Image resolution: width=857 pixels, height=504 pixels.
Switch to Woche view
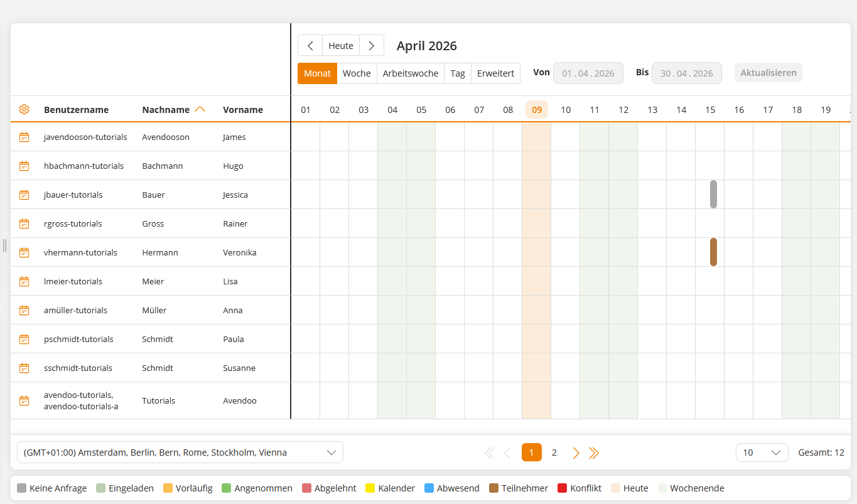click(x=357, y=73)
